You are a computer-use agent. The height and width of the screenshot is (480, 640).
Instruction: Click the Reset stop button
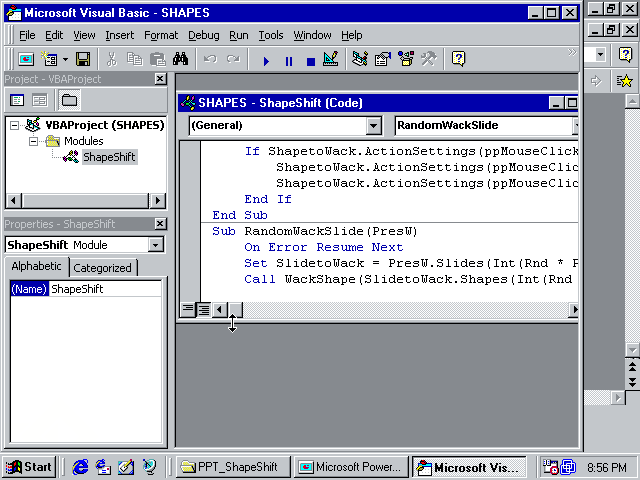pos(311,61)
